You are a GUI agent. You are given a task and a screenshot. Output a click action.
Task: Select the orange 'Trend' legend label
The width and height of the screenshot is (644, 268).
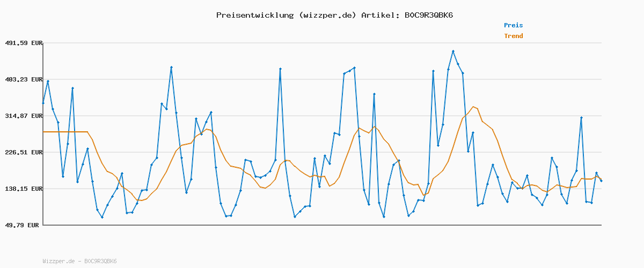point(513,36)
